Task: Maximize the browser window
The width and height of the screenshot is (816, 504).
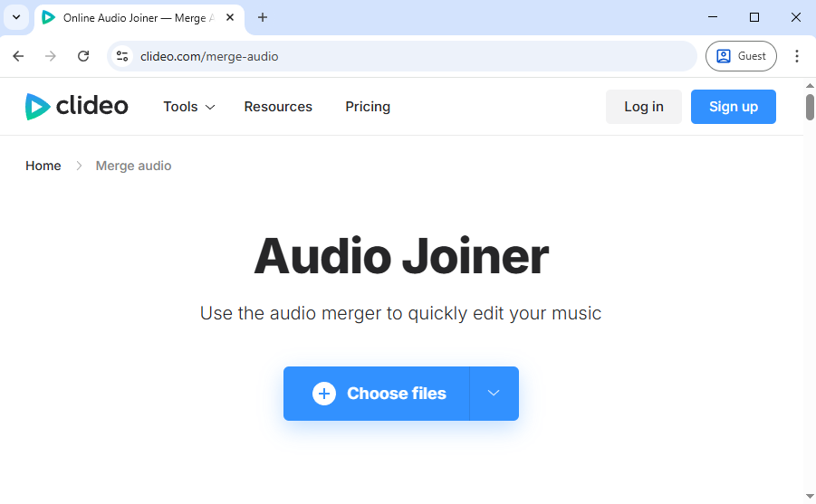Action: click(x=754, y=17)
